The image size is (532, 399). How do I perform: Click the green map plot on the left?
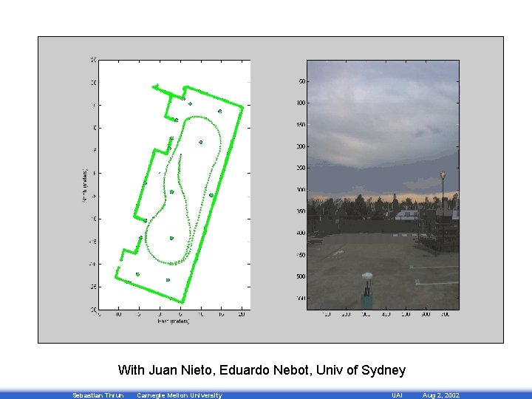click(174, 185)
